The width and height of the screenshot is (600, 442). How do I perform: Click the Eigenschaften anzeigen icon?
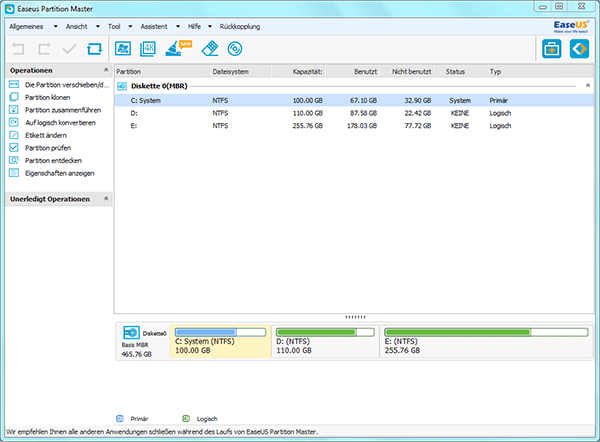[14, 173]
